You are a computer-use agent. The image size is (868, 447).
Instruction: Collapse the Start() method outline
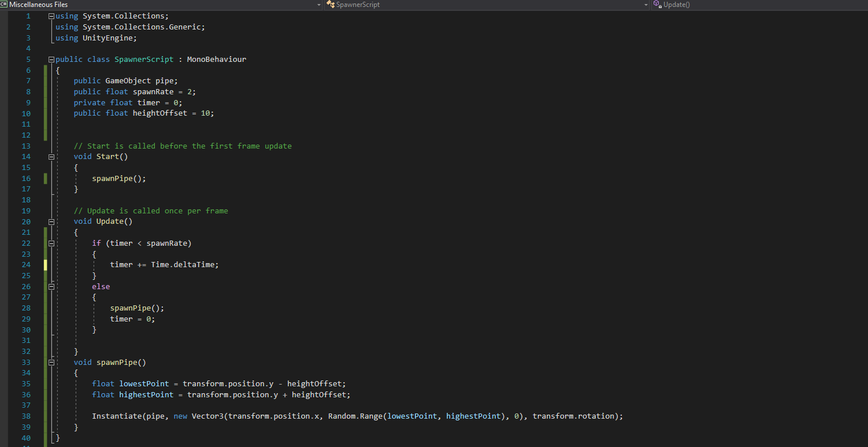tap(51, 157)
